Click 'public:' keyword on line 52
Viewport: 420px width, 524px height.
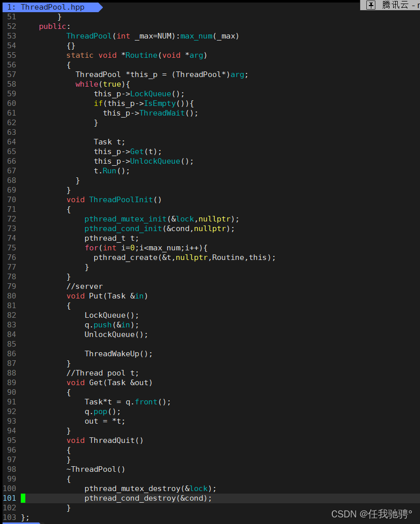point(54,26)
